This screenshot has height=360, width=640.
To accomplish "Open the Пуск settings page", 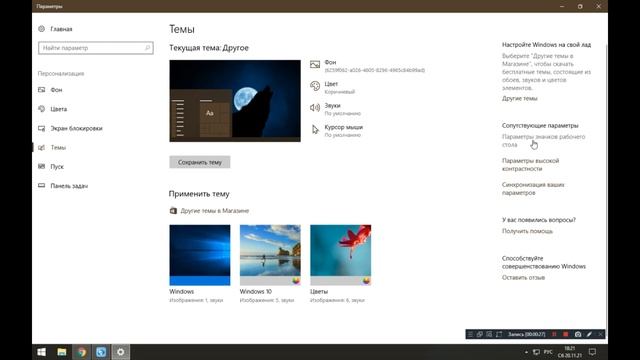I will [x=51, y=167].
